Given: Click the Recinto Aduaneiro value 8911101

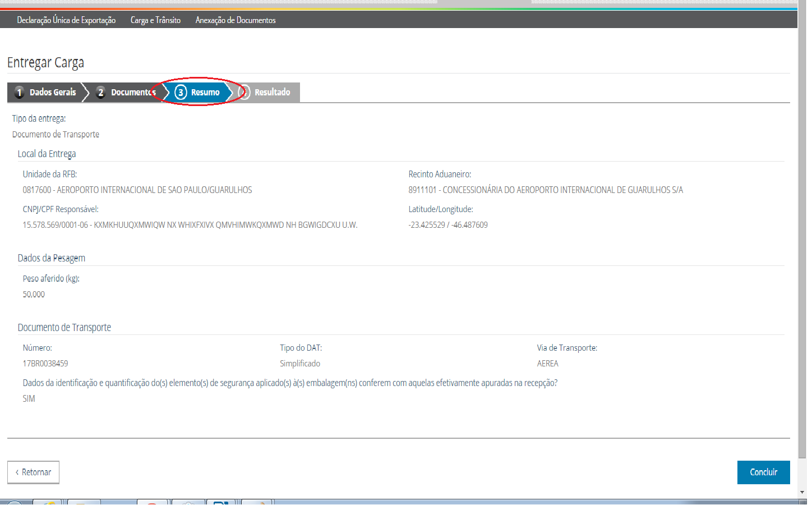Looking at the screenshot, I should coord(545,190).
